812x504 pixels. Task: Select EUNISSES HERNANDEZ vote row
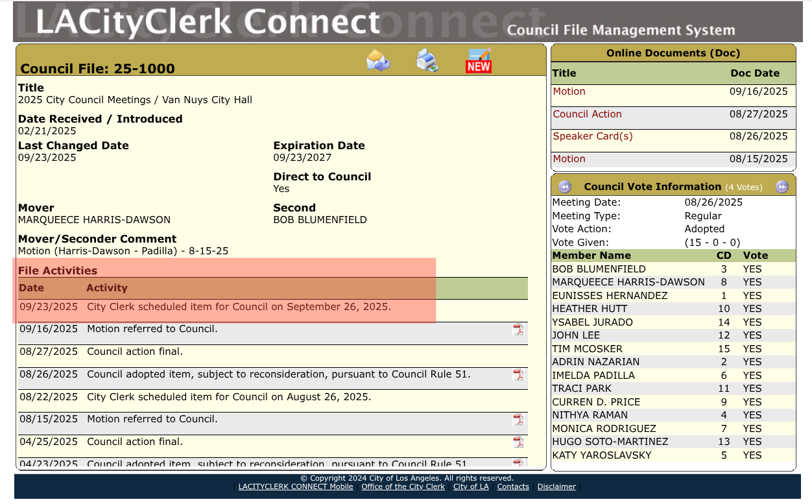[x=673, y=296]
